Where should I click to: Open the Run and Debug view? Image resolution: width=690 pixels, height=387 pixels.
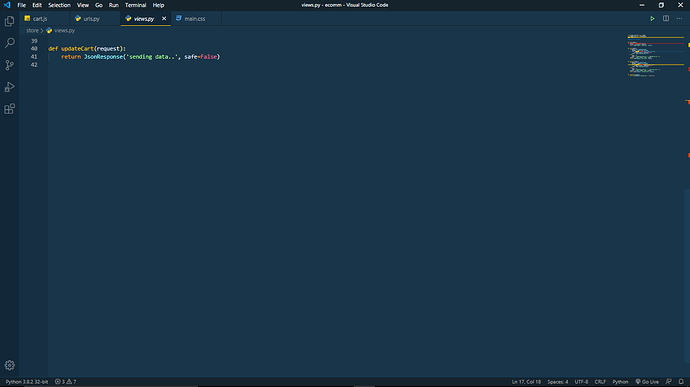9,87
